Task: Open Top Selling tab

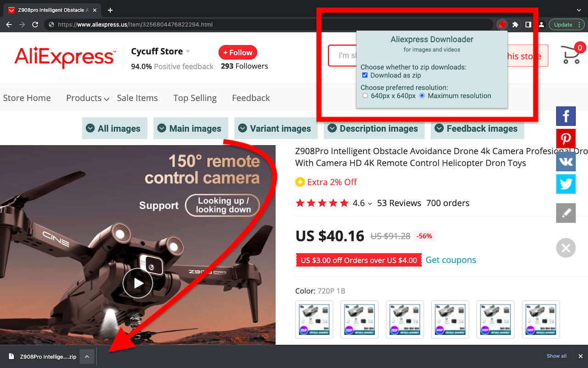Action: point(195,98)
